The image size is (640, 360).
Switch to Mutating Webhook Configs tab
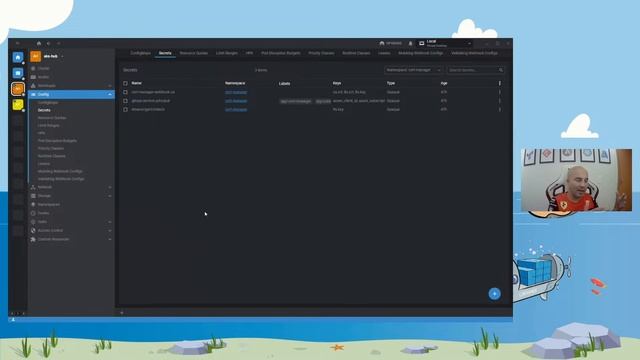tap(420, 53)
